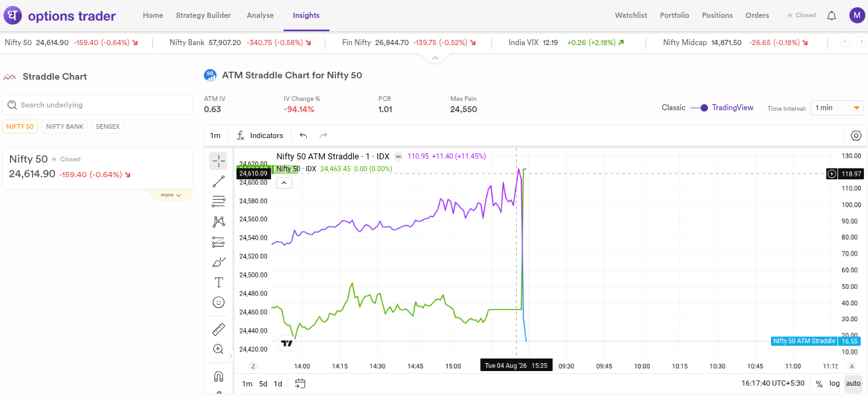
Task: Set date range to 1m
Action: [x=247, y=383]
